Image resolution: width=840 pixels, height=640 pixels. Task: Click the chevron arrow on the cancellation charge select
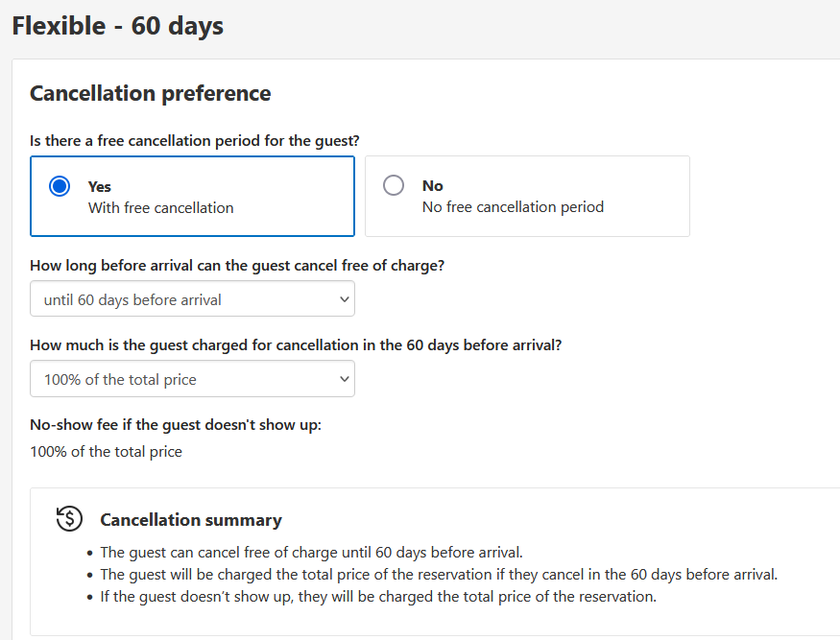coord(345,379)
